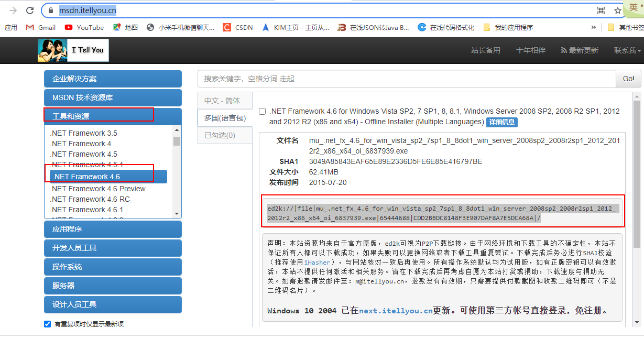Click the page scrollbar down arrow

click(637, 322)
